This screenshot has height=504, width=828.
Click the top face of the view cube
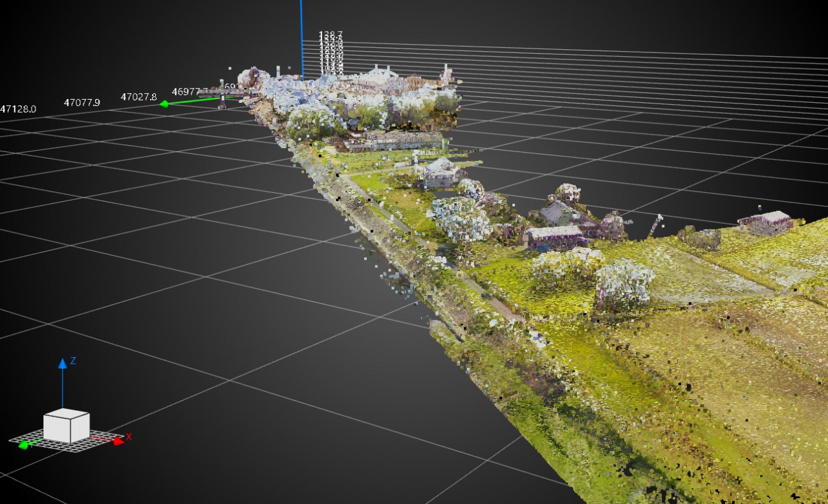(67, 415)
